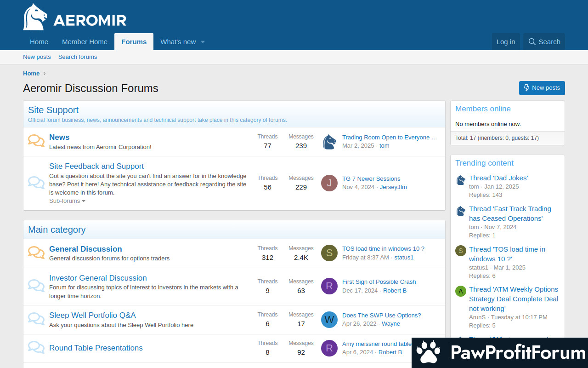Image resolution: width=588 pixels, height=368 pixels.
Task: Click 'Messages 2.4K' count in General Discussion
Action: coord(301,253)
